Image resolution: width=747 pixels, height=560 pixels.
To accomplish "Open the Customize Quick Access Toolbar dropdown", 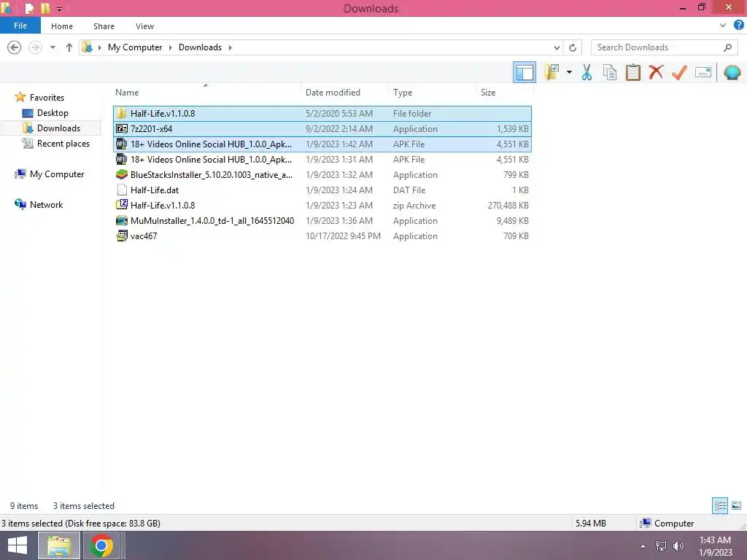I will click(59, 9).
